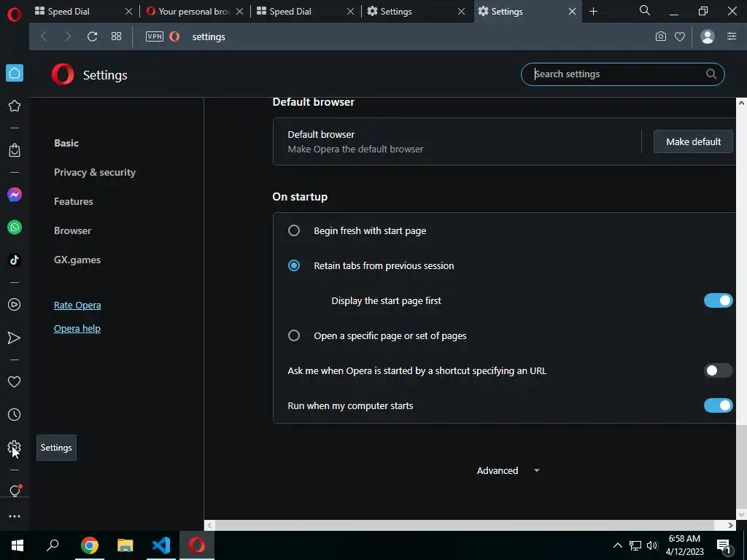Close the active Settings tab
The width and height of the screenshot is (747, 560).
point(572,12)
